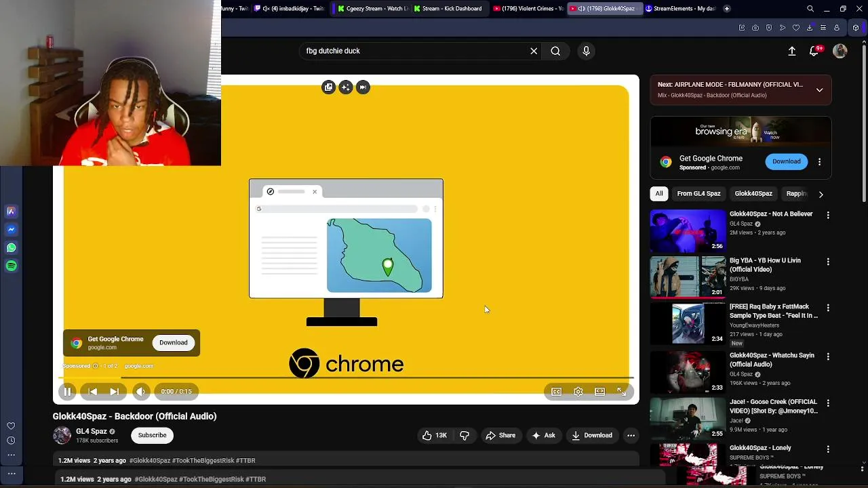The image size is (868, 488).
Task: Open a new browser tab with plus
Action: pyautogui.click(x=727, y=9)
